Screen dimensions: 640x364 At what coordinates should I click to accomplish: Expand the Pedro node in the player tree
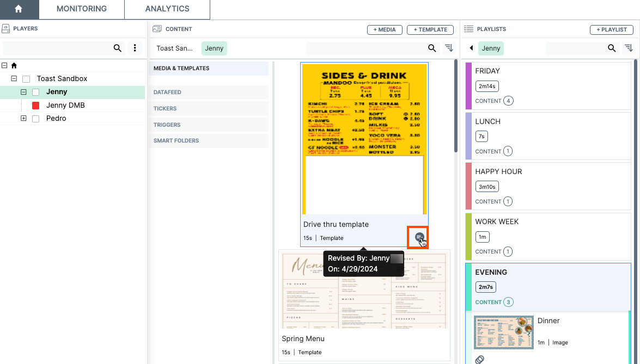tap(23, 118)
